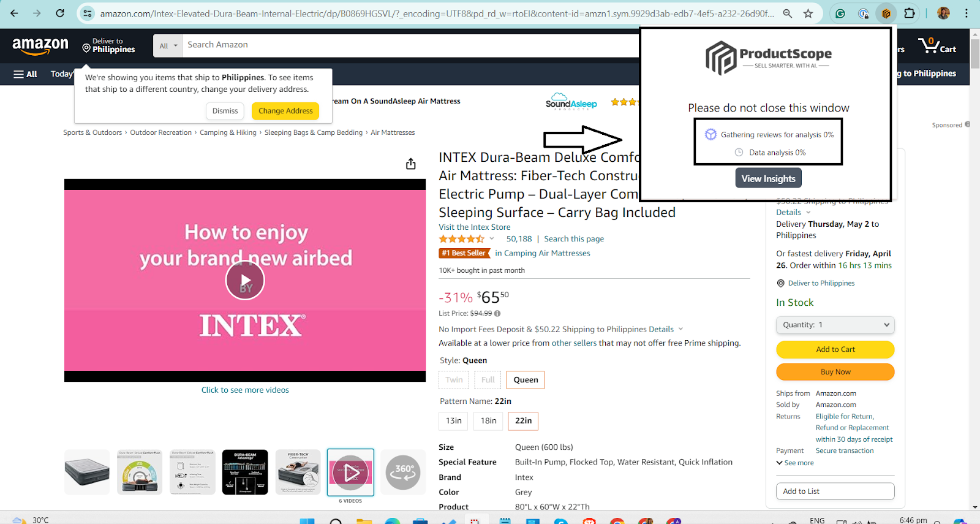Open the All hamburger menu
980x524 pixels.
25,74
